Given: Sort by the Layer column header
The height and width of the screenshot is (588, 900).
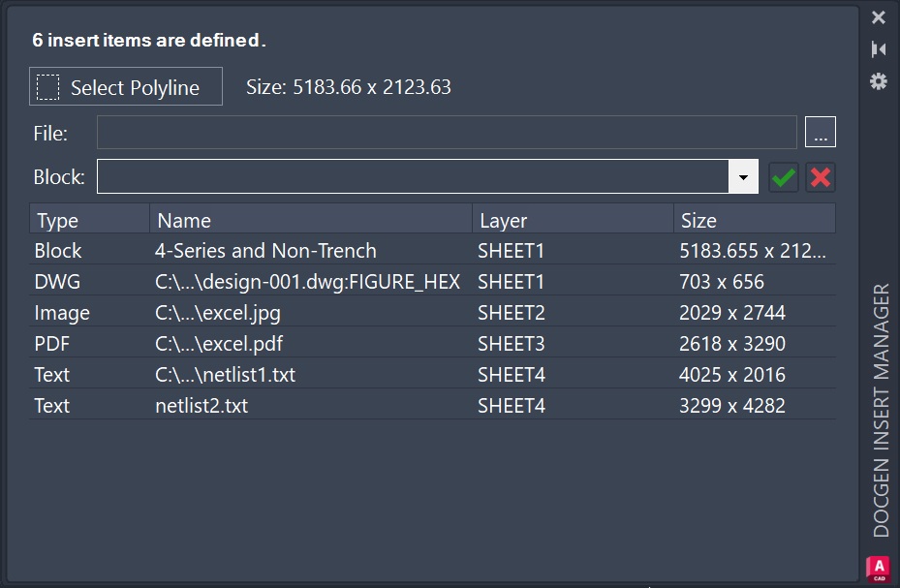Looking at the screenshot, I should click(x=573, y=220).
